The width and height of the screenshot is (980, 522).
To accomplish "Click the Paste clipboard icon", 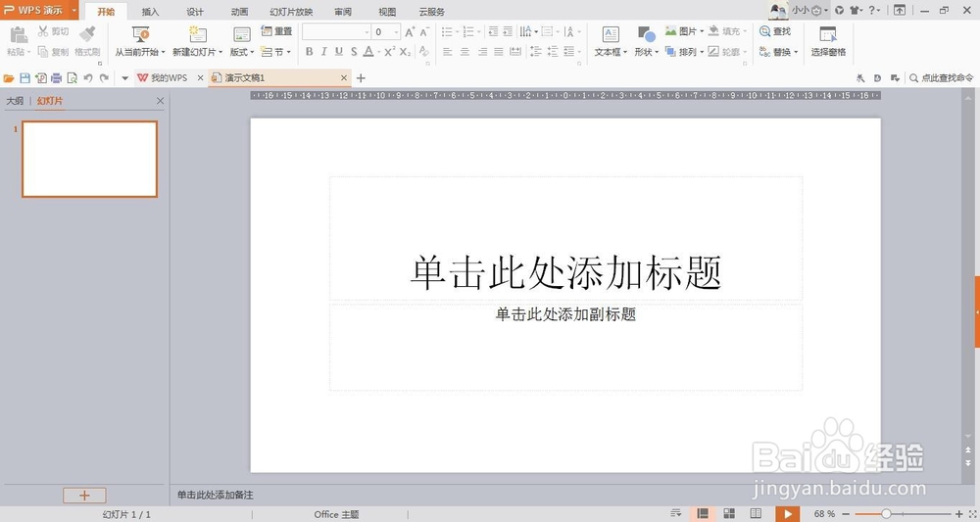I will [19, 34].
